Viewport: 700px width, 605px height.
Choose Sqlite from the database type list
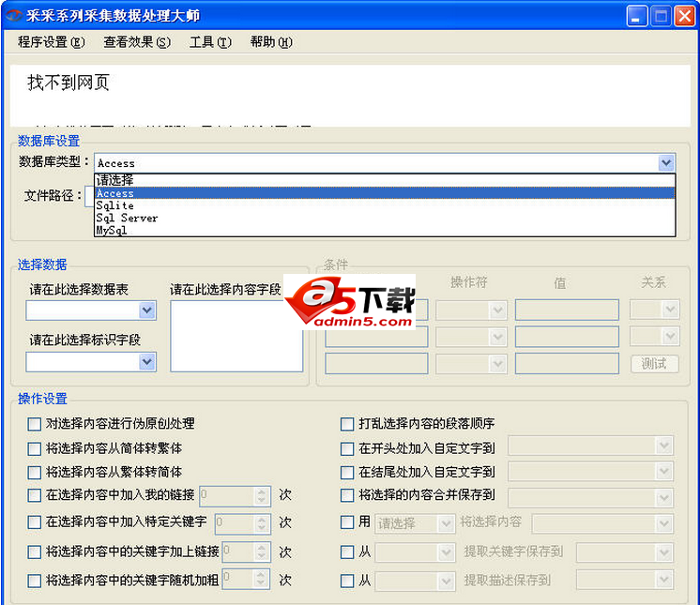click(x=385, y=205)
